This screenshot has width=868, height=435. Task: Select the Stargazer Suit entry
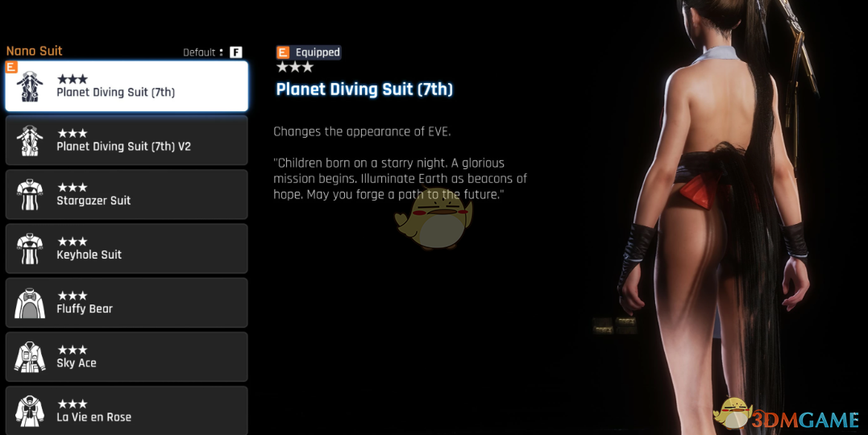[127, 195]
